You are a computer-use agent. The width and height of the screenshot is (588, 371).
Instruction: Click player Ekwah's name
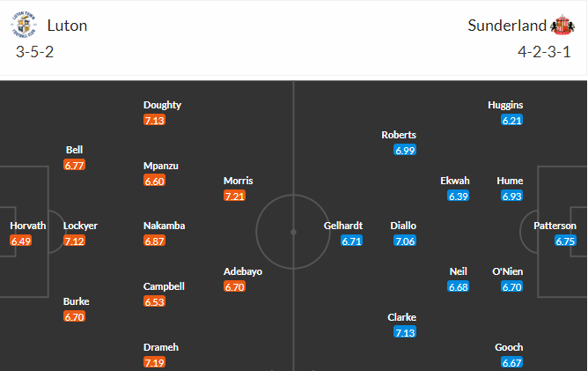455,181
